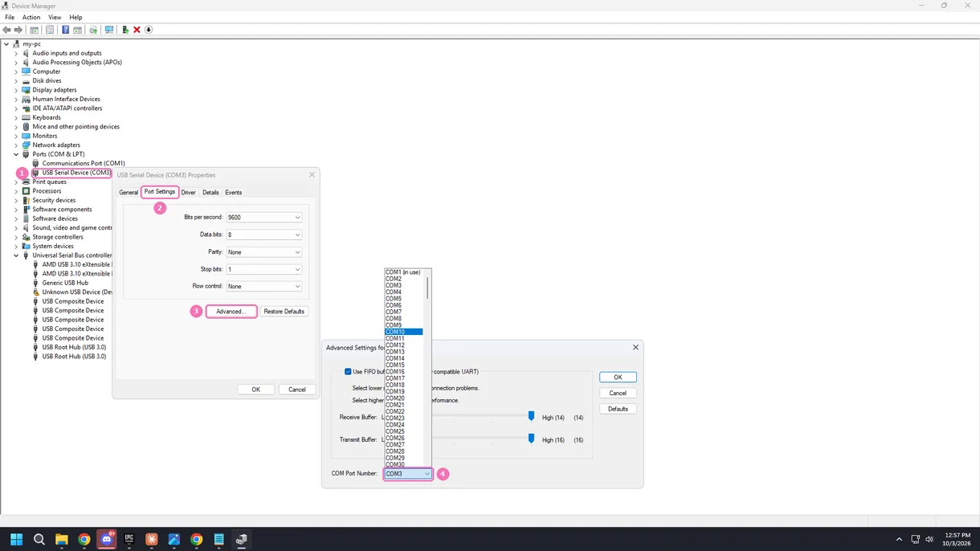Open Properties via the toolbar properties icon
The height and width of the screenshot is (551, 980).
[50, 30]
